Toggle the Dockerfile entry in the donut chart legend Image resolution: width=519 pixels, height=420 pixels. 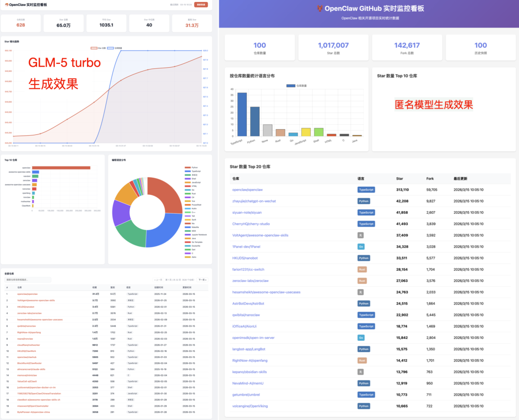(192, 246)
